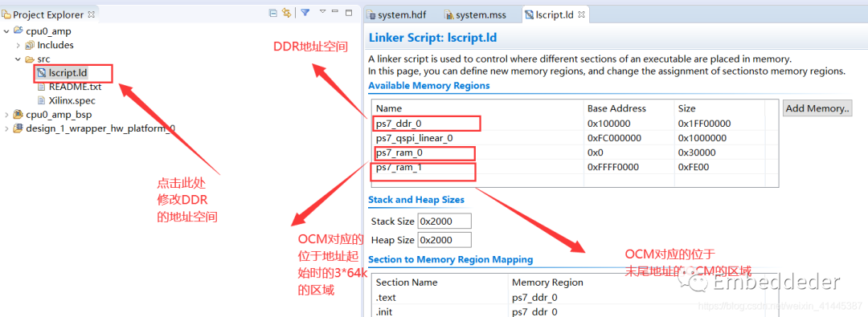Click the system.mss tab icon
Viewport: 868px width, 317px height.
click(x=449, y=15)
